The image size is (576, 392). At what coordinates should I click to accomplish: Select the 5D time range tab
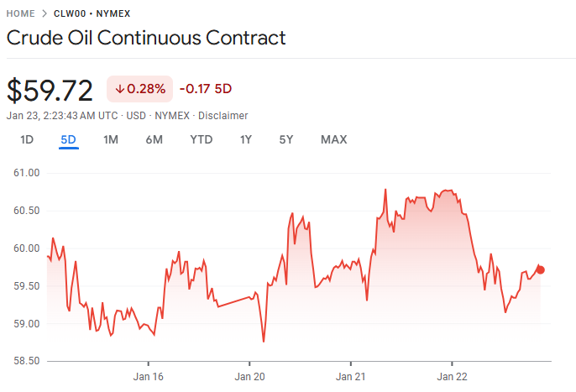[x=69, y=139]
